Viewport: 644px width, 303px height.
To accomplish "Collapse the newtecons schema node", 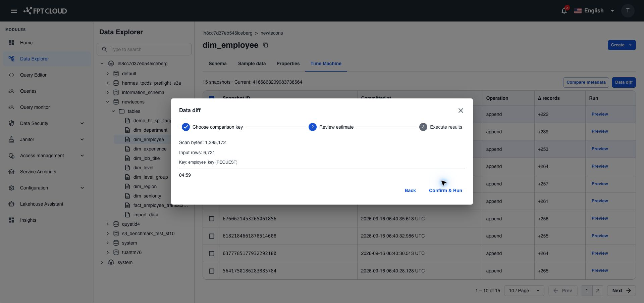I will tap(108, 102).
